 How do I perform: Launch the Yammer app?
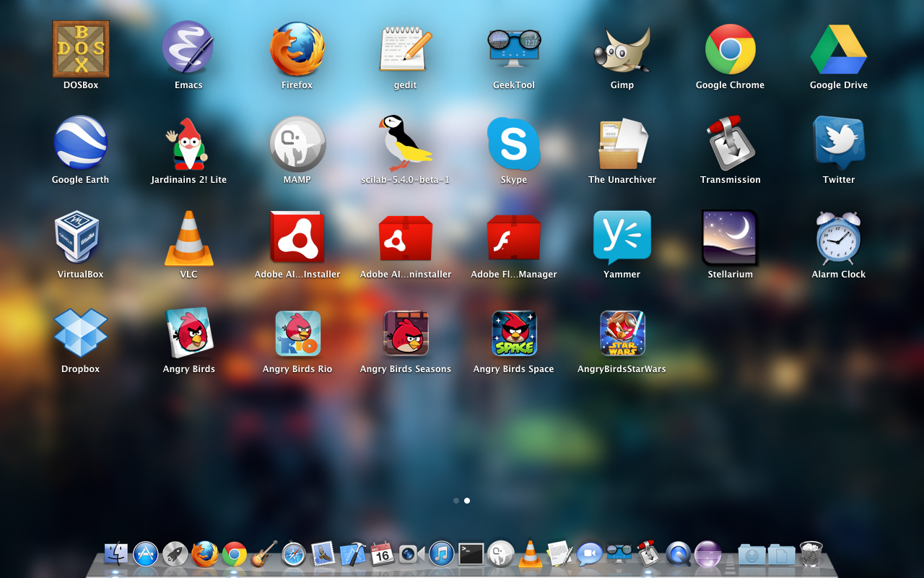tap(622, 238)
